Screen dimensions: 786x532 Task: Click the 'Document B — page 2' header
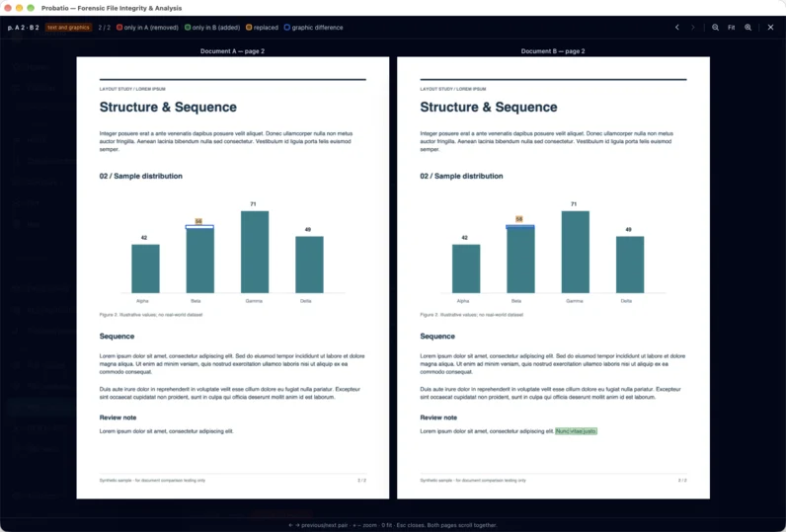553,51
